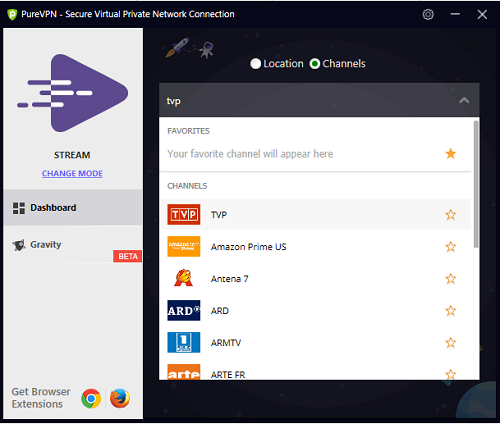Collapse the channel list with the chevron
500x424 pixels.
(464, 100)
